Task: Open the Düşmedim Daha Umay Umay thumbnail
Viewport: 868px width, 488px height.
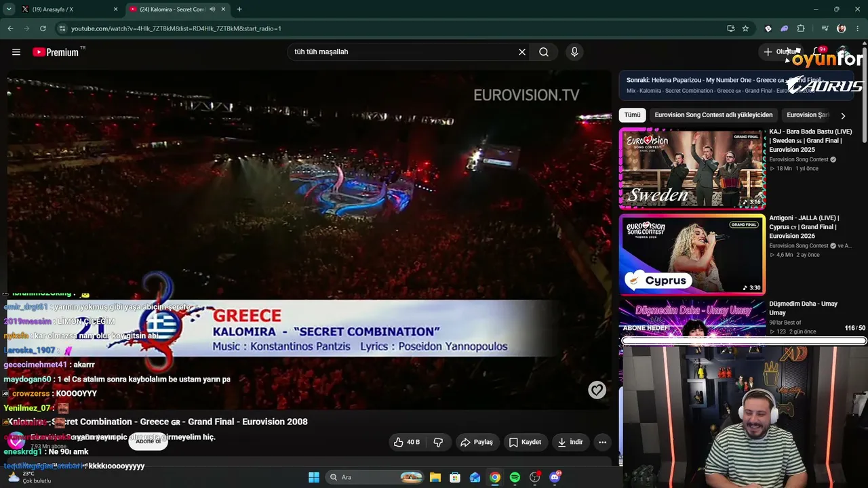Action: [692, 317]
